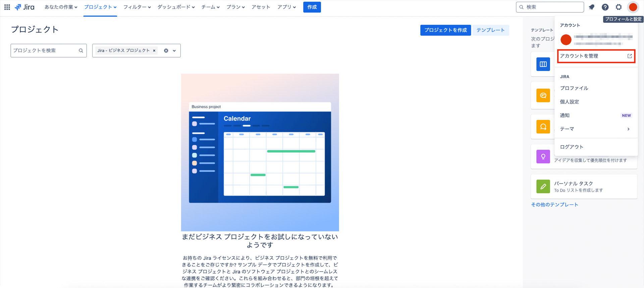Screen dimensions: 644x288
Task: Clear all filters with circled X icon
Action: tap(166, 51)
